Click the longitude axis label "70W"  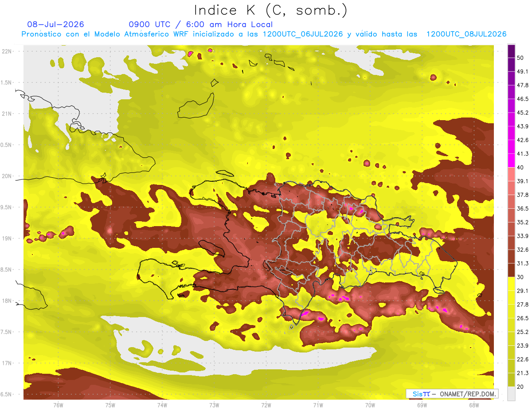click(370, 405)
